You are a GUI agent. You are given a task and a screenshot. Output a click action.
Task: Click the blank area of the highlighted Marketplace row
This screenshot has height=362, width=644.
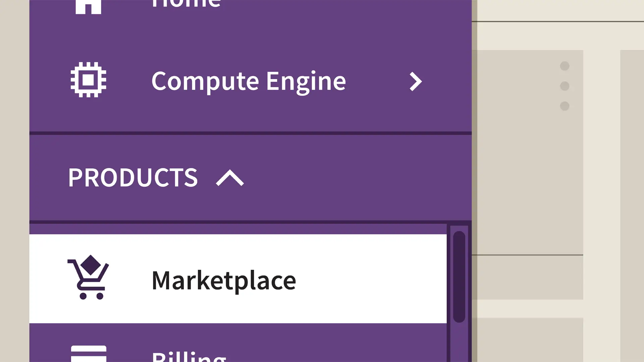coord(369,279)
